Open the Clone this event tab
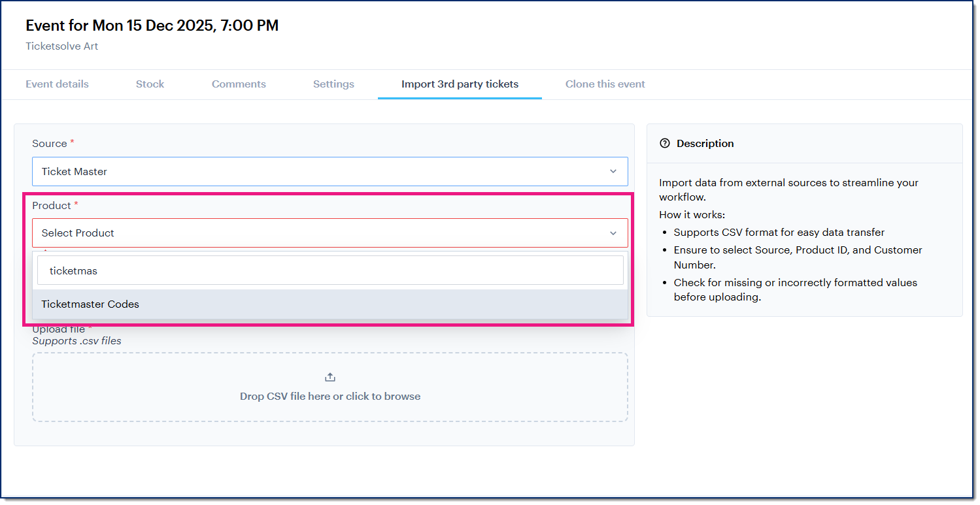This screenshot has width=980, height=505. pos(605,84)
